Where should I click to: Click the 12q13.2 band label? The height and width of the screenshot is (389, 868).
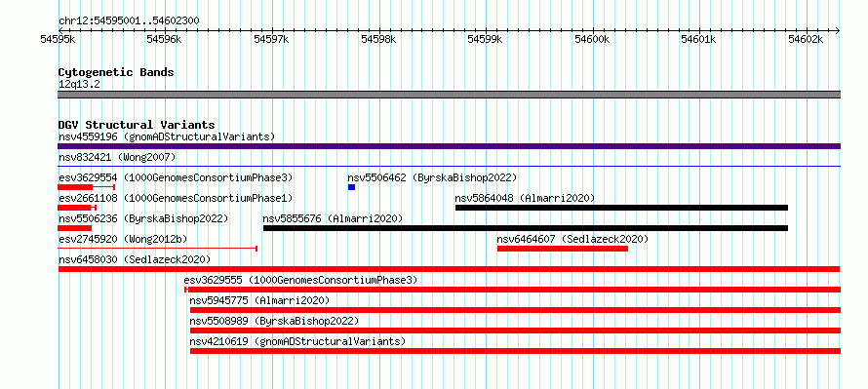tap(79, 84)
